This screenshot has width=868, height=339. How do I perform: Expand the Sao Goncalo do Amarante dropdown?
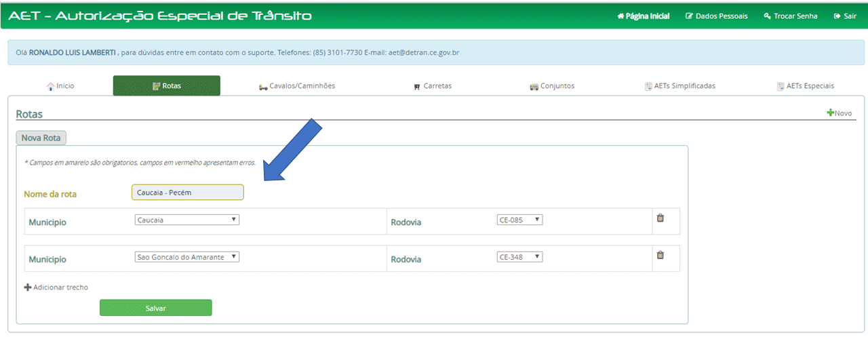click(x=187, y=257)
